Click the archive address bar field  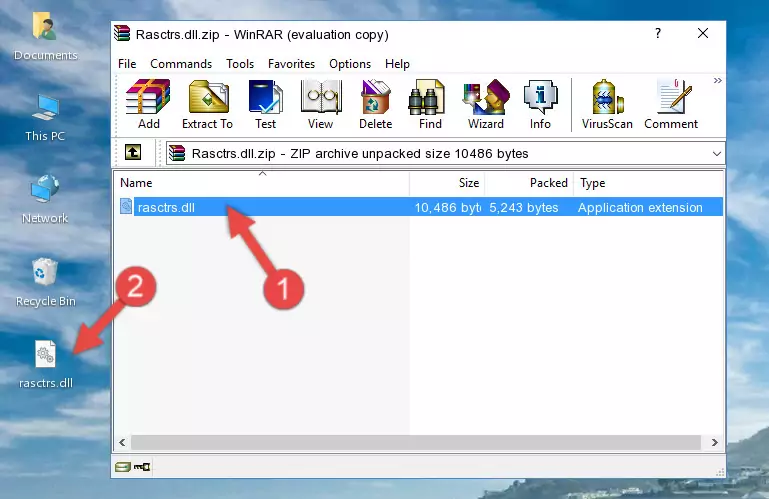click(x=445, y=154)
